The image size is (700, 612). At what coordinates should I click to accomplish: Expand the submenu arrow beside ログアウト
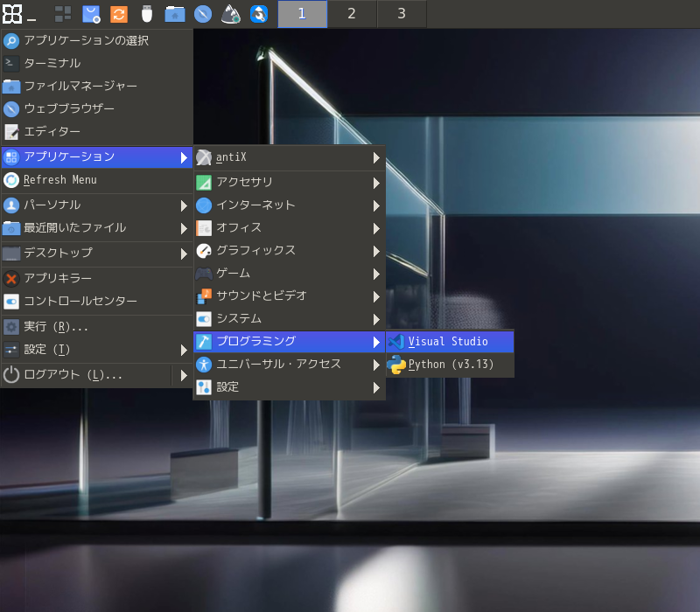pos(184,375)
